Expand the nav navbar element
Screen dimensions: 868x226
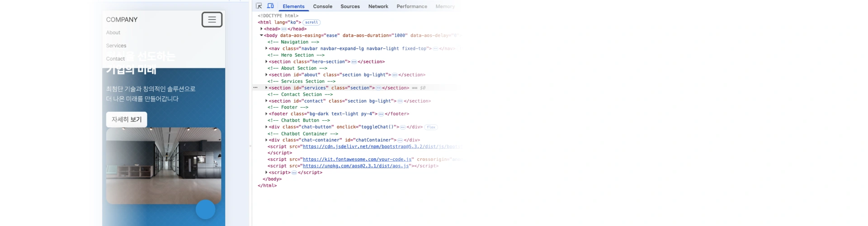click(x=266, y=48)
